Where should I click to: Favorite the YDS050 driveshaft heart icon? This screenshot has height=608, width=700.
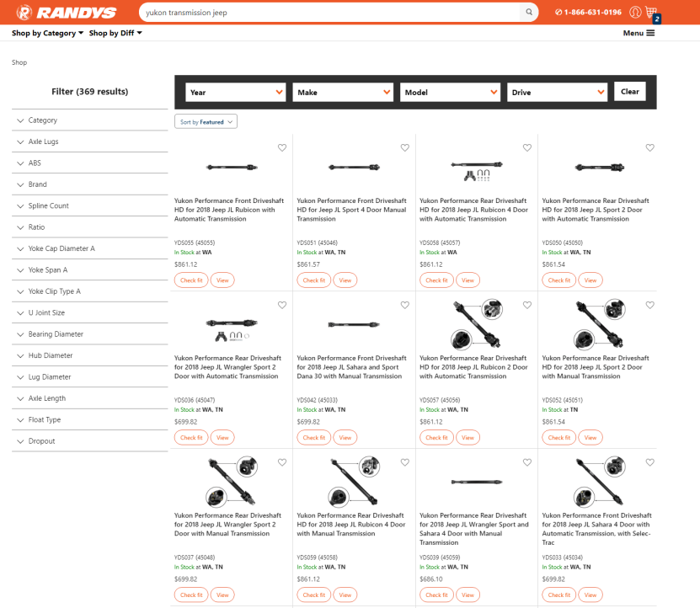pos(650,147)
